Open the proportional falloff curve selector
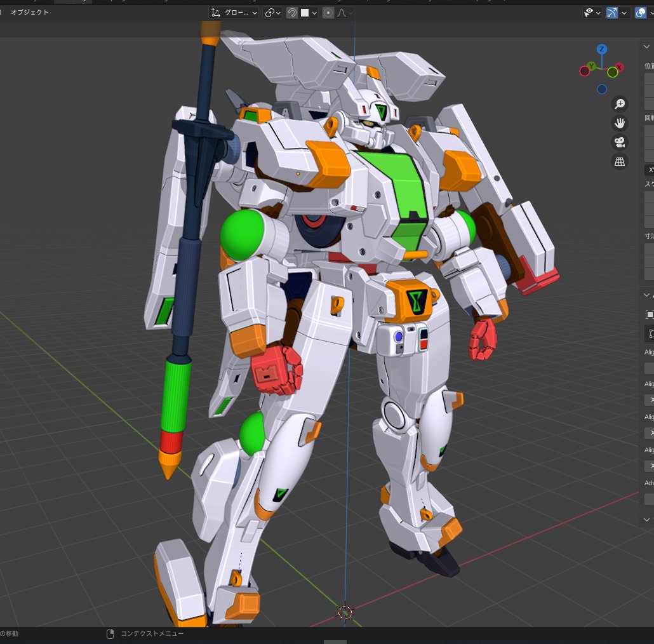This screenshot has width=654, height=644. pos(345,13)
